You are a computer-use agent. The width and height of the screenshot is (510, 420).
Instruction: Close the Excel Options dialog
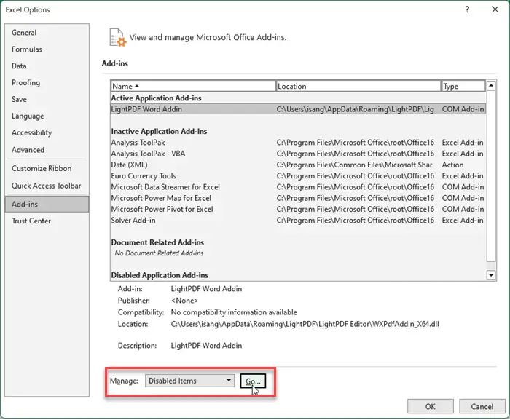(x=495, y=9)
